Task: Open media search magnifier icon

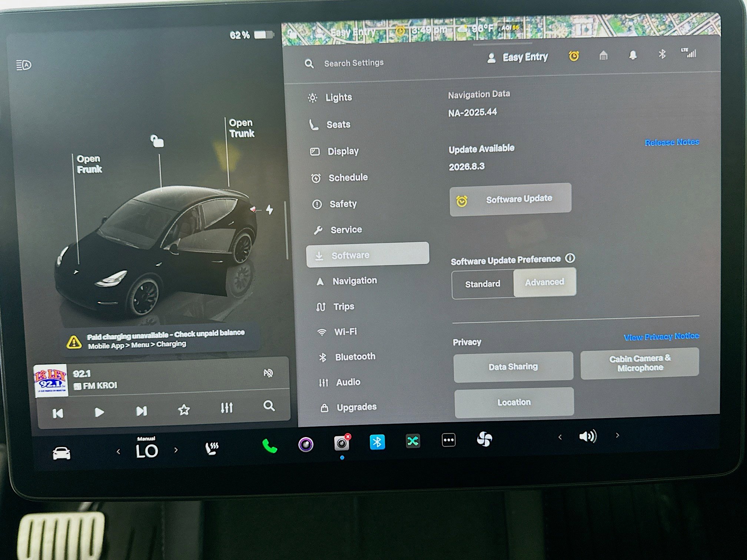Action: [269, 406]
